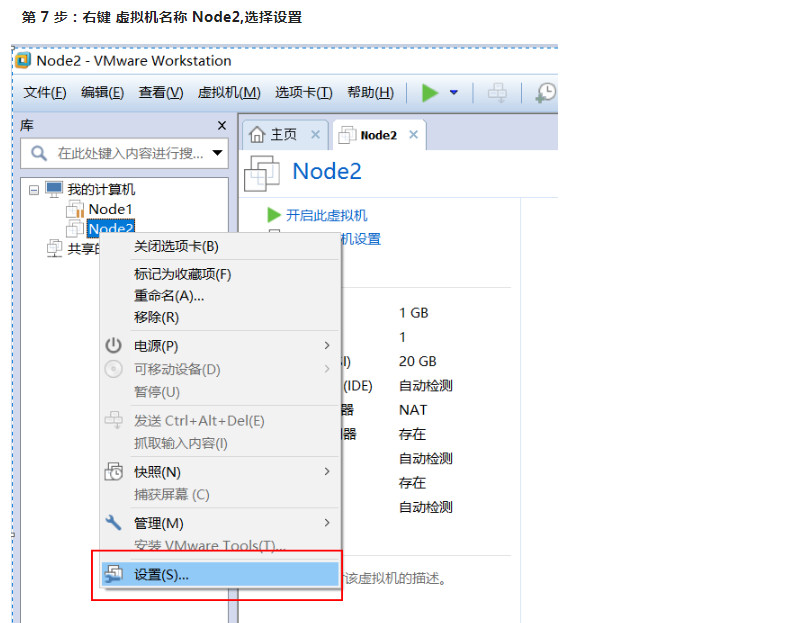Click the search magnifier icon in library
This screenshot has height=623, width=802.
[39, 153]
